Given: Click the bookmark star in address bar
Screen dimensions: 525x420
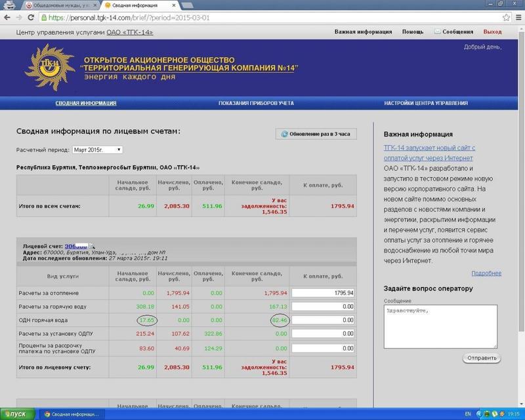Looking at the screenshot, I should click(x=505, y=18).
